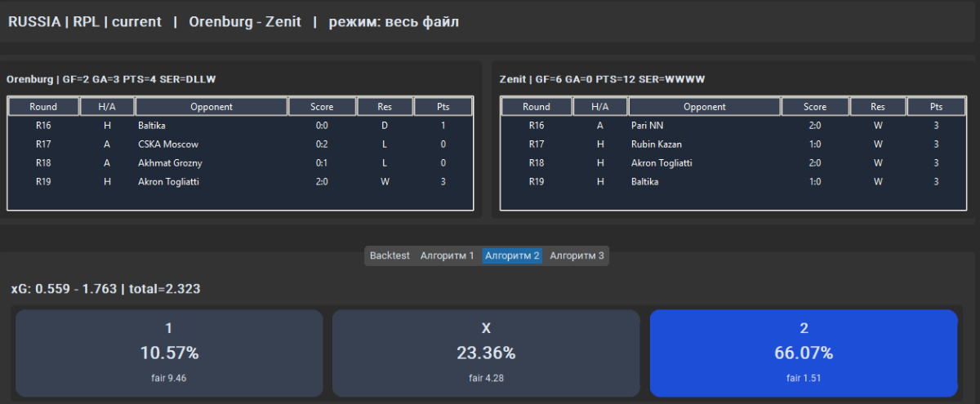This screenshot has width=980, height=404.
Task: Click H/A header in Zenit table
Action: point(599,107)
